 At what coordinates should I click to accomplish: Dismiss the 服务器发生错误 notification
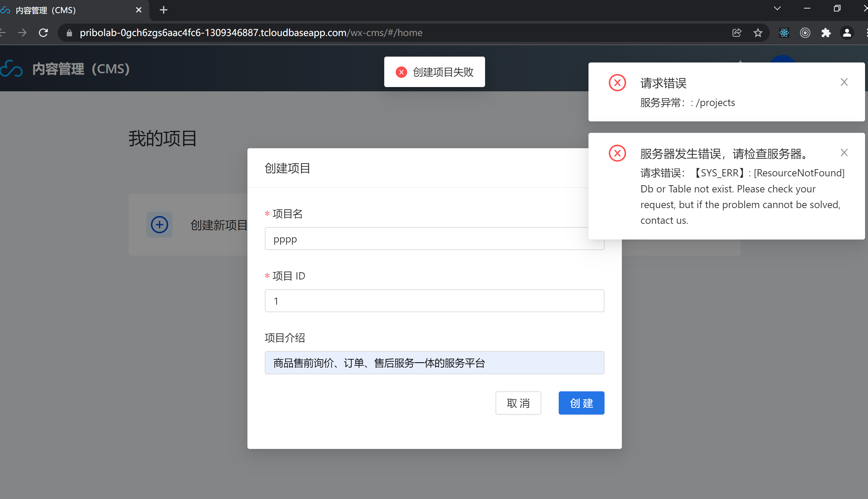(844, 152)
